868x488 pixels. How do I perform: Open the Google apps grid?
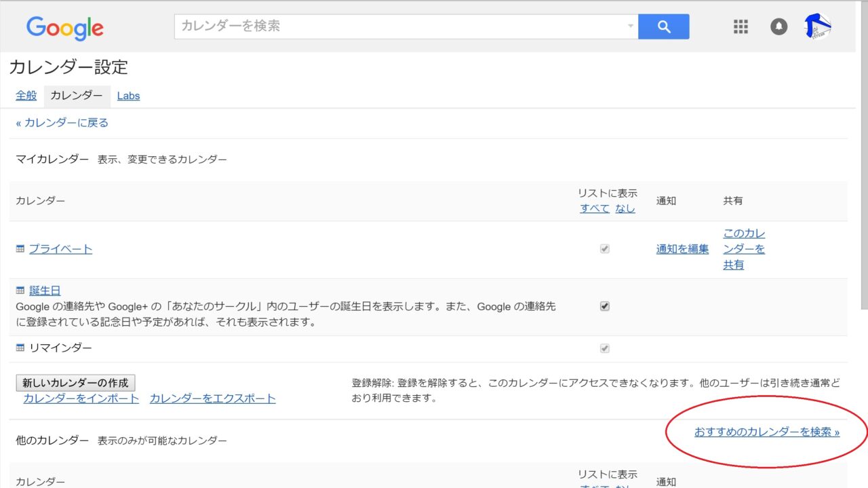coord(741,26)
